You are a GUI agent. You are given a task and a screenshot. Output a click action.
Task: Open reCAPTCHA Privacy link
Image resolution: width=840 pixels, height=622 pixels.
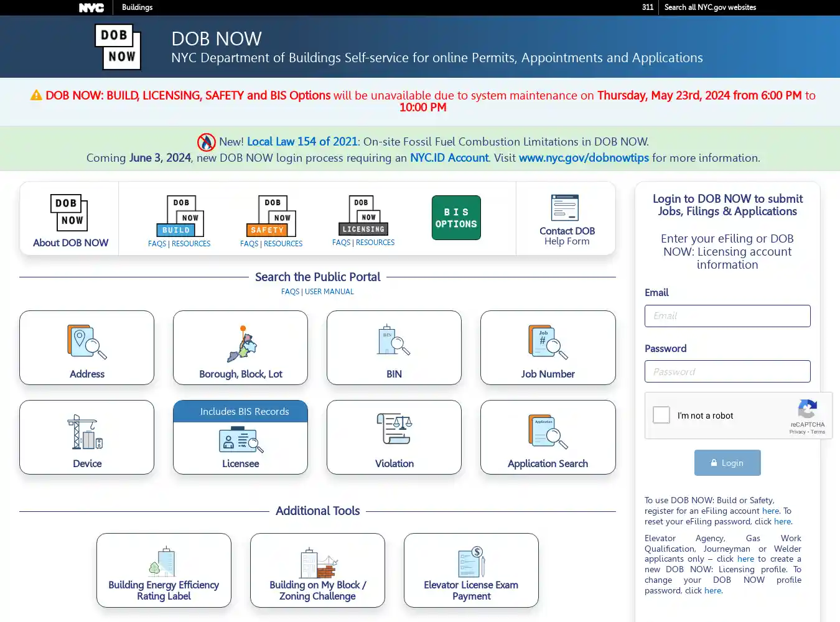click(x=797, y=432)
